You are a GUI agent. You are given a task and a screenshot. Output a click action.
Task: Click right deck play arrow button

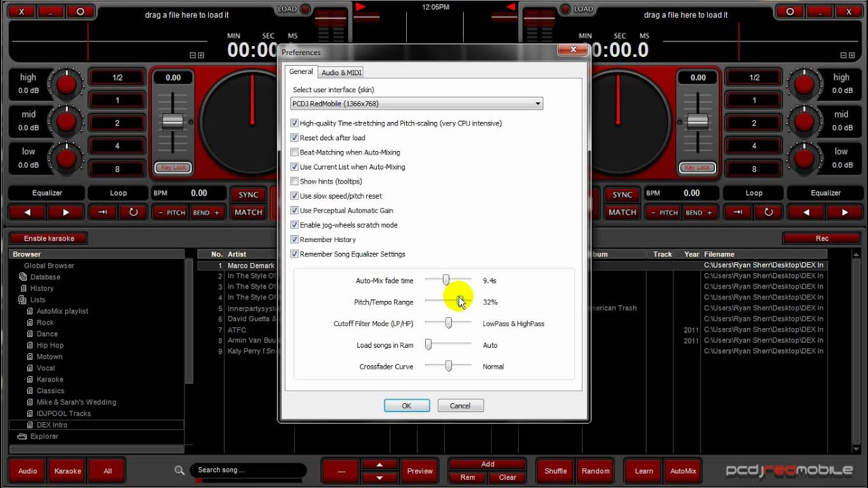click(x=844, y=212)
